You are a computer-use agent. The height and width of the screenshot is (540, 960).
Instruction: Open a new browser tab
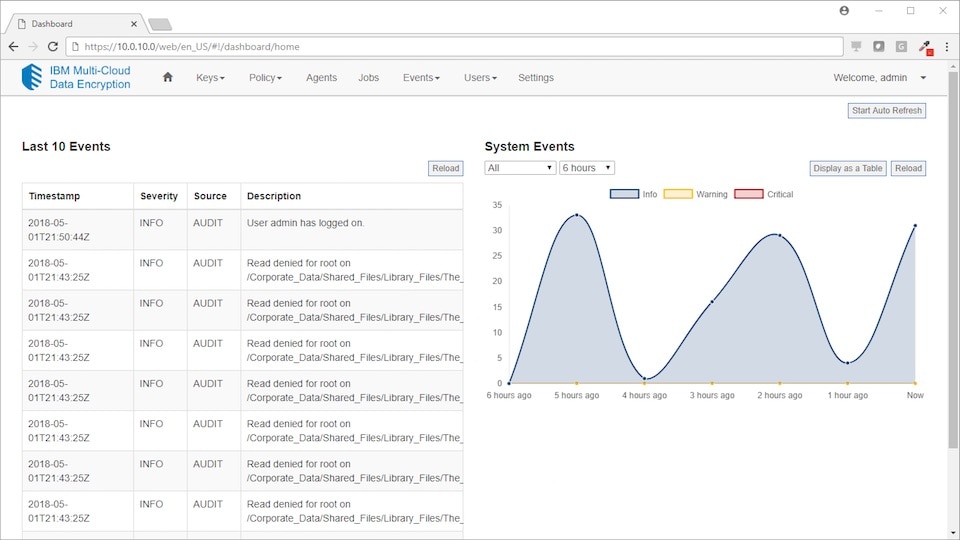(x=160, y=24)
